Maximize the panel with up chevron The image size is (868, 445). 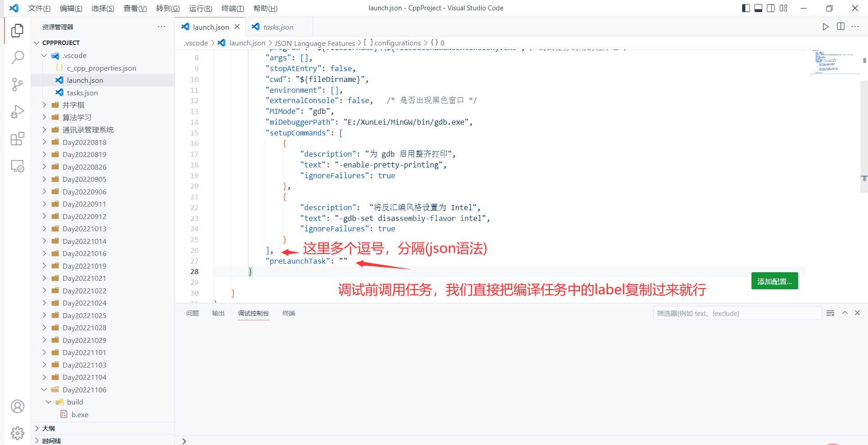click(845, 313)
